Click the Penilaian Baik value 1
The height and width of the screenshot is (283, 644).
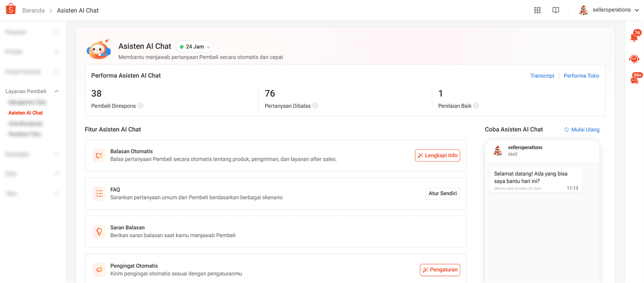pos(440,93)
